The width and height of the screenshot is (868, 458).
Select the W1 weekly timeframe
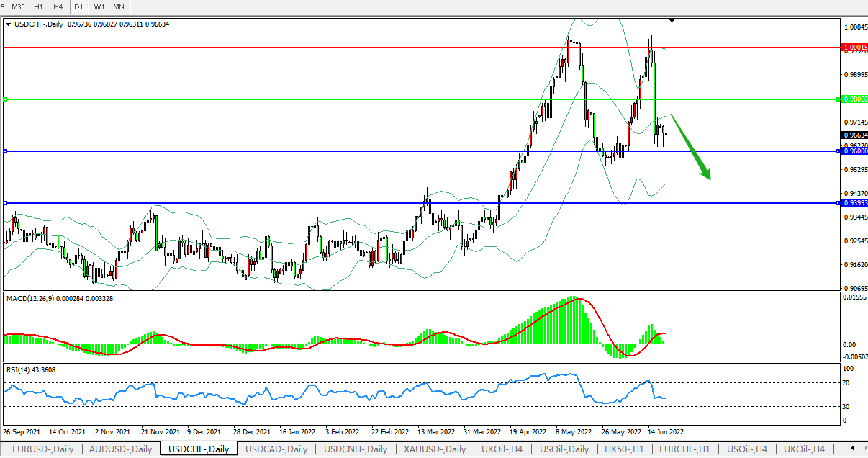click(x=99, y=6)
